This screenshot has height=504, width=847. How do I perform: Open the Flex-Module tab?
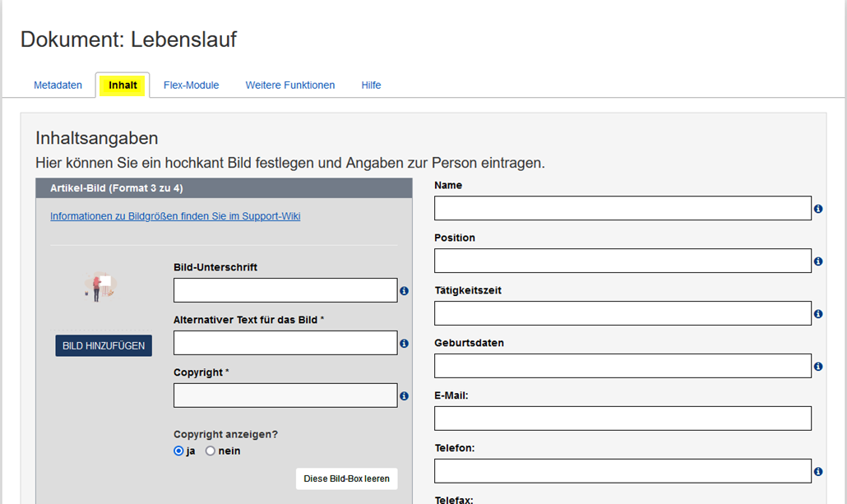click(x=191, y=85)
